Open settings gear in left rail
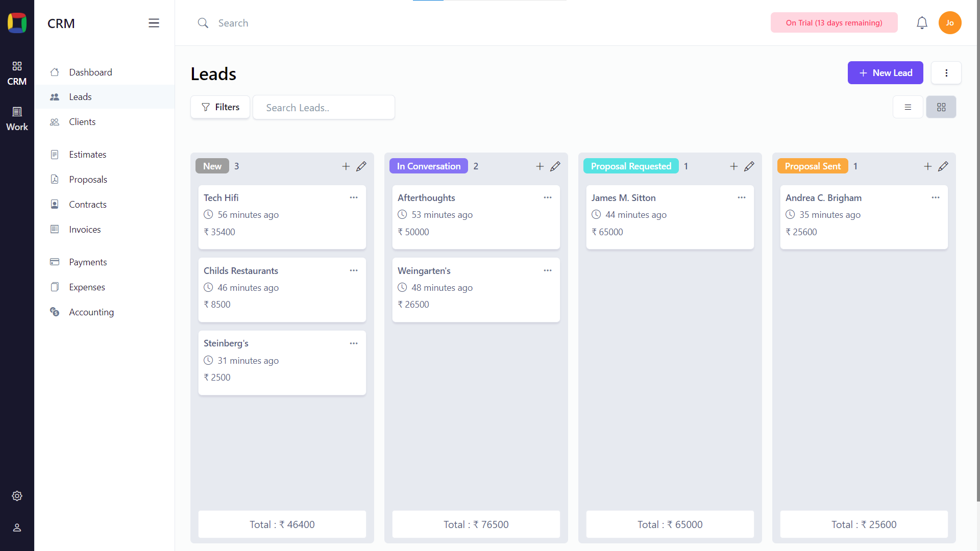Image resolution: width=980 pixels, height=551 pixels. pyautogui.click(x=17, y=496)
